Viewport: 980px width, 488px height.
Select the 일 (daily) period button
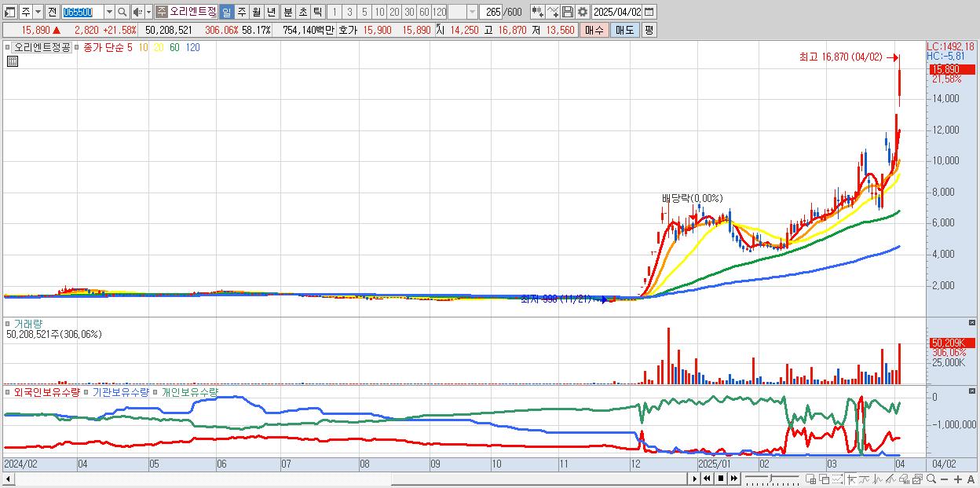coord(226,12)
